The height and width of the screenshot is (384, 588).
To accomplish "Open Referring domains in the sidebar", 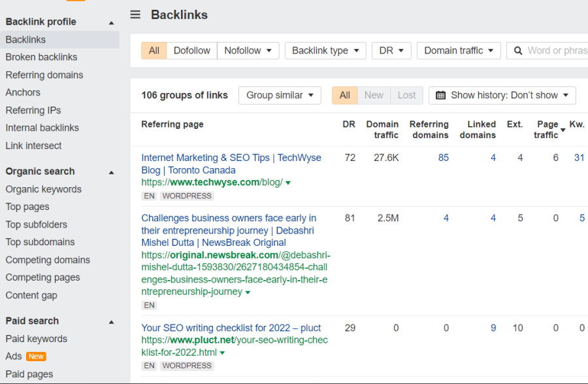I will tap(44, 75).
